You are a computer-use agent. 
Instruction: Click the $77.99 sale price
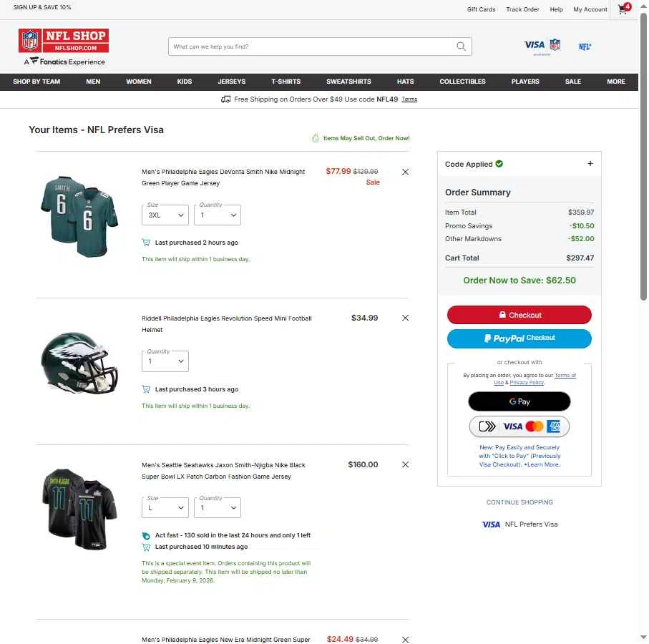tap(338, 171)
